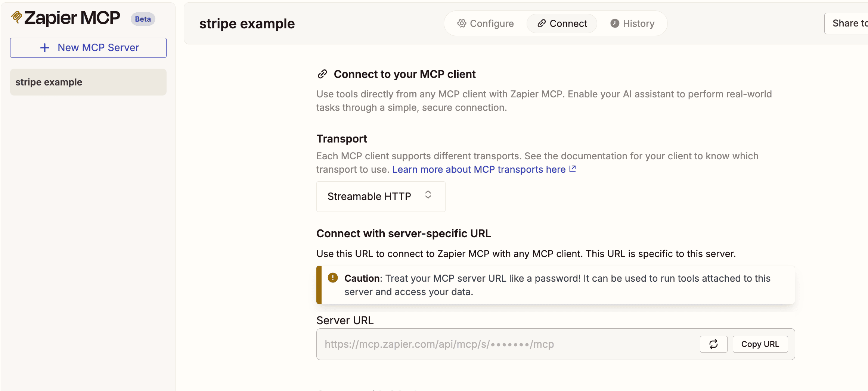Image resolution: width=868 pixels, height=391 pixels.
Task: Create a New MCP Server
Action: [x=88, y=48]
